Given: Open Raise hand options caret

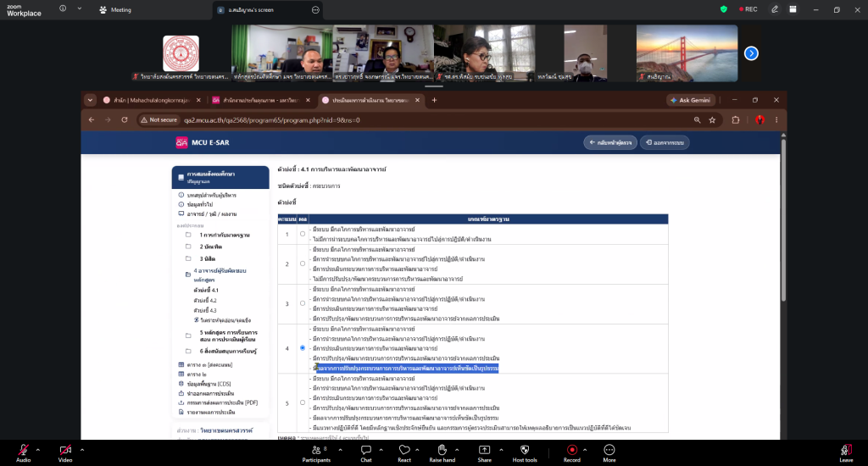Looking at the screenshot, I should tap(457, 450).
